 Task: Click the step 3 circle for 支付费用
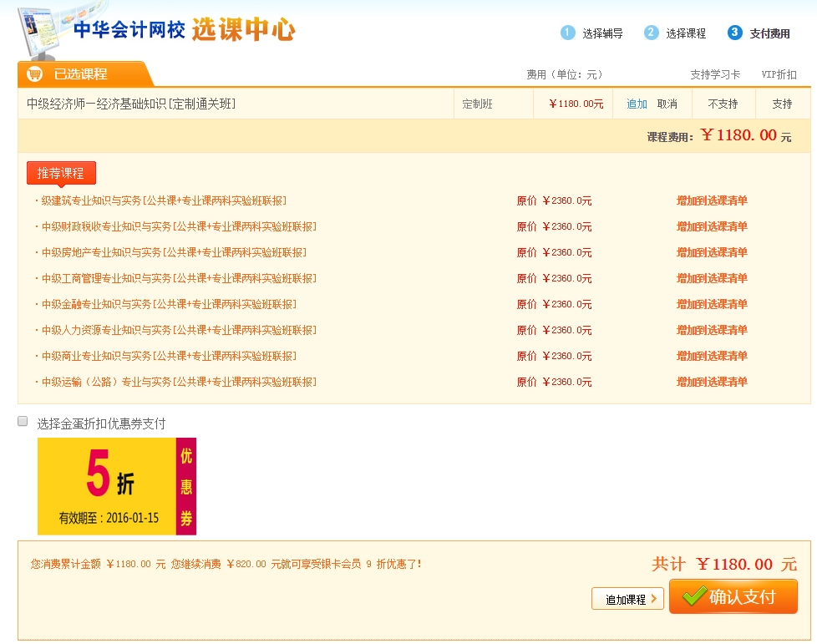click(x=735, y=33)
